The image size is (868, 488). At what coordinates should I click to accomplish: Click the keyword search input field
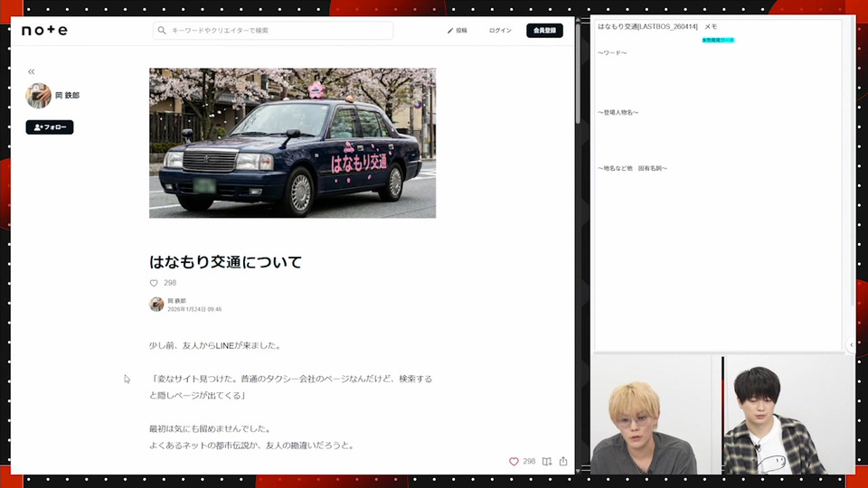pos(273,31)
